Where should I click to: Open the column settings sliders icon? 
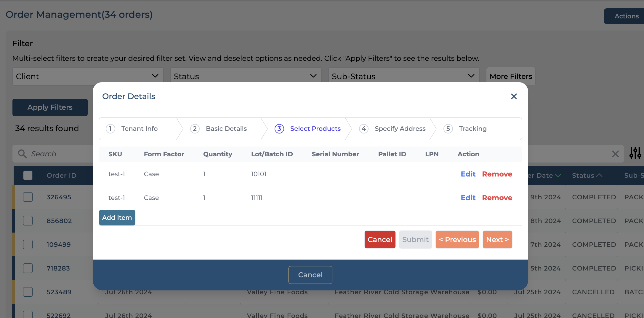point(635,153)
